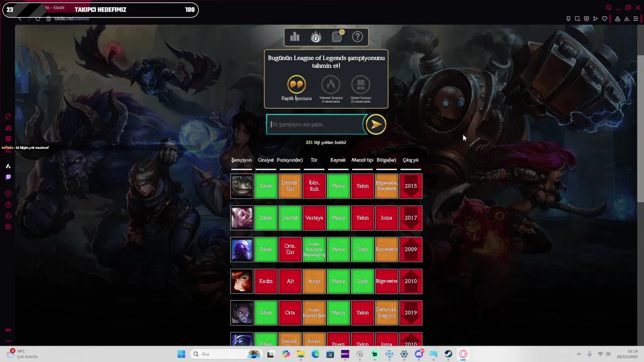The image size is (644, 362).
Task: Click the 2017 release year cell
Action: (411, 218)
